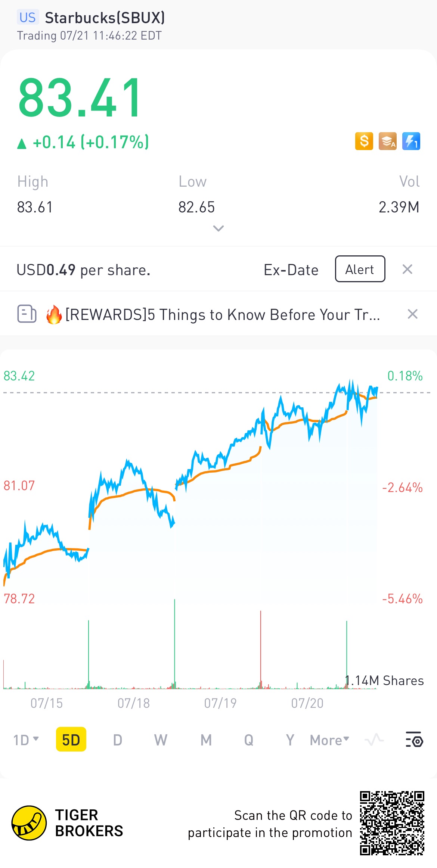Dismiss the dividend ex-date notice
Image resolution: width=437 pixels, height=868 pixels.
coord(407,269)
